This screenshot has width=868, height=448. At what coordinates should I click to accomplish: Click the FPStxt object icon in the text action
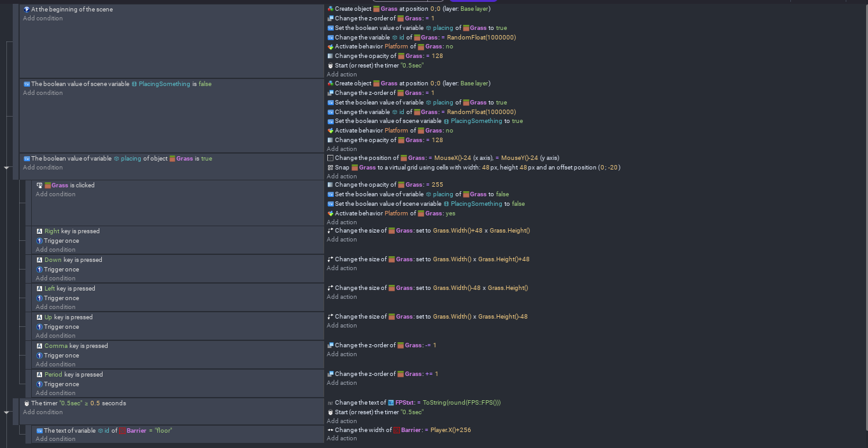391,403
